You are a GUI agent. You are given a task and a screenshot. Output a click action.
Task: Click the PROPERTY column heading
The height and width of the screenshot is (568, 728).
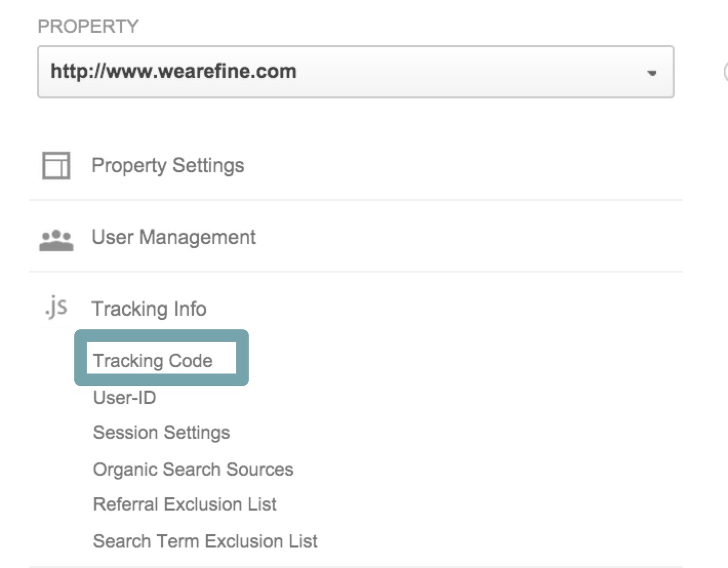tap(88, 26)
